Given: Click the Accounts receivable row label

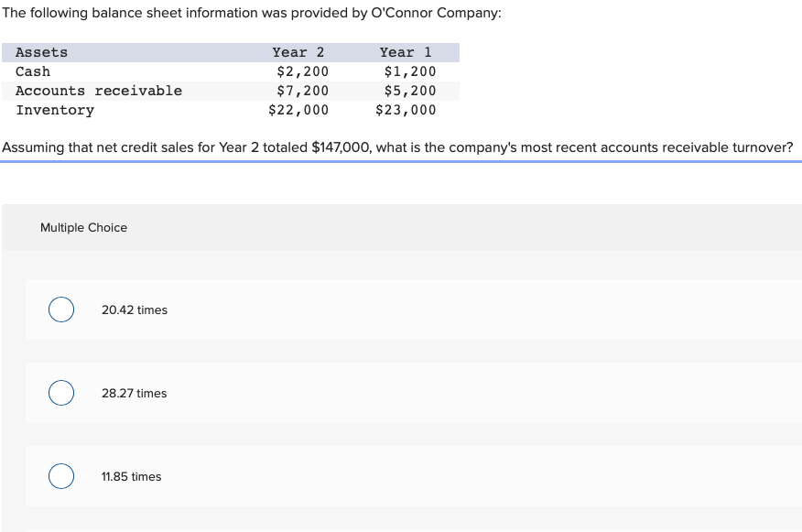Looking at the screenshot, I should (x=99, y=91).
